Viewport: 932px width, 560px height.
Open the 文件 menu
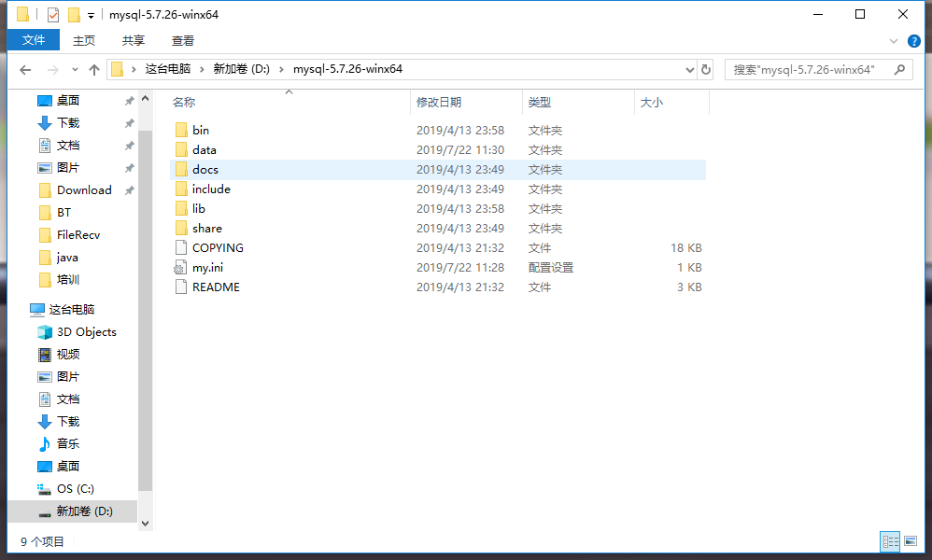click(x=34, y=40)
